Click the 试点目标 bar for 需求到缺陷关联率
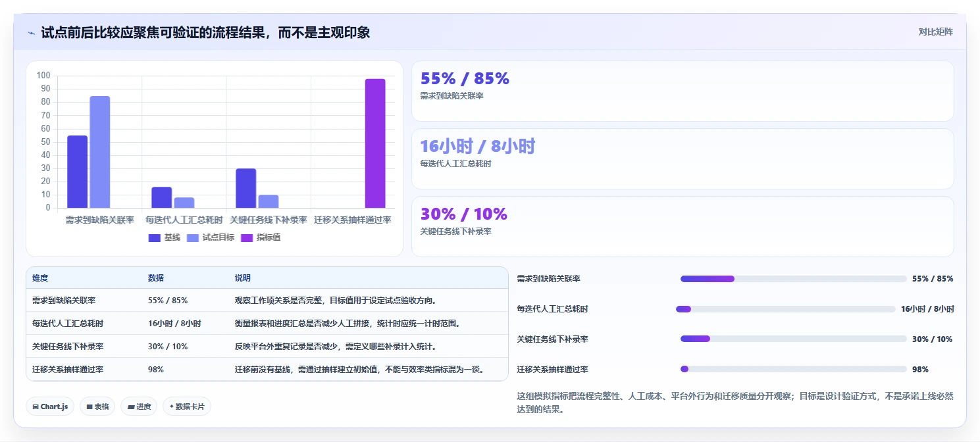Screen dimensions: 980x442 pyautogui.click(x=100, y=152)
